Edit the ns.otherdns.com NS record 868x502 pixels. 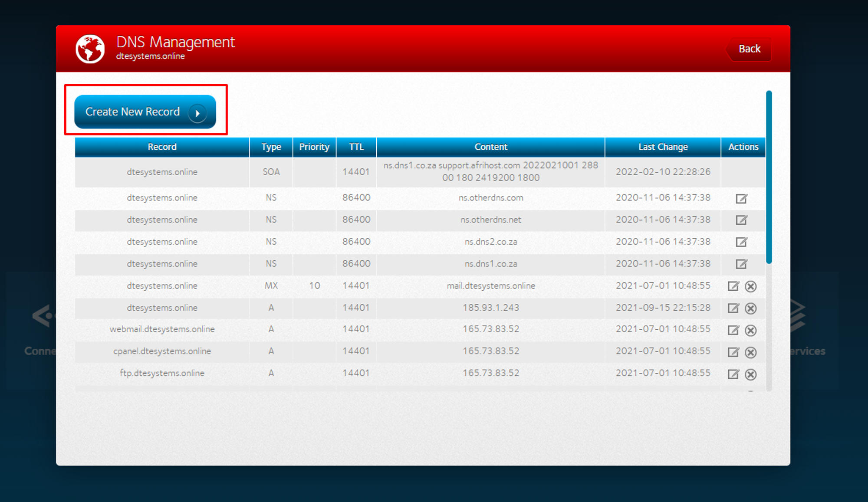741,198
